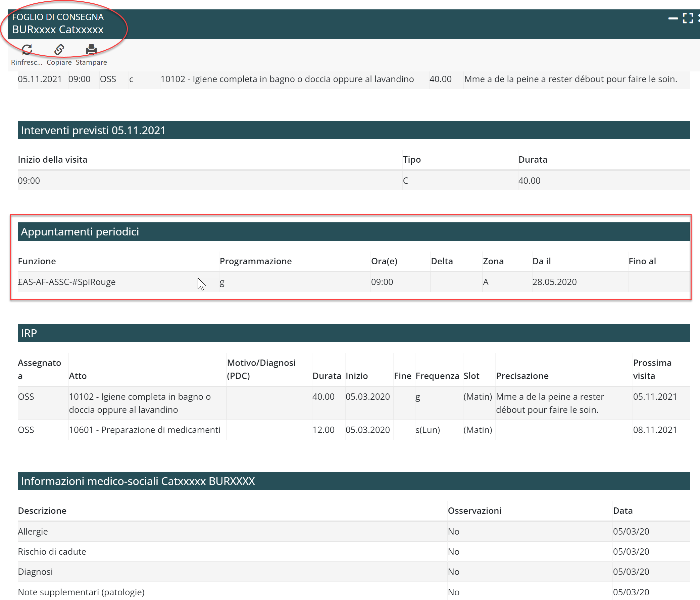
Task: Click the Osservazioni column header
Action: (x=474, y=510)
